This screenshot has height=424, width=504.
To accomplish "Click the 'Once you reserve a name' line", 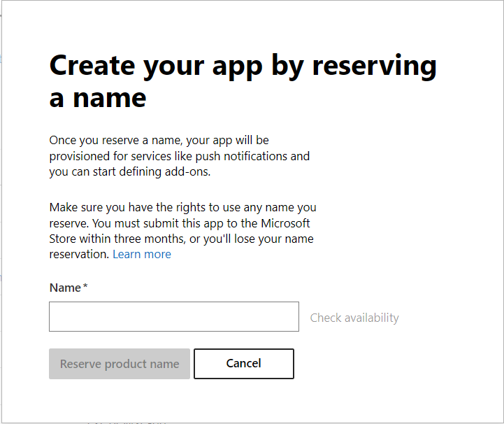I will point(164,141).
